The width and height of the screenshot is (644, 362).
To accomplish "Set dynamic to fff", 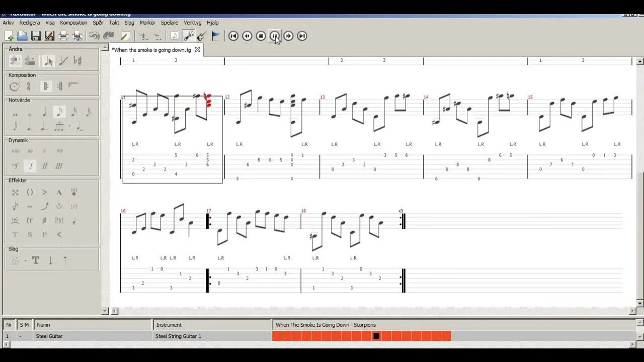I will 59,166.
